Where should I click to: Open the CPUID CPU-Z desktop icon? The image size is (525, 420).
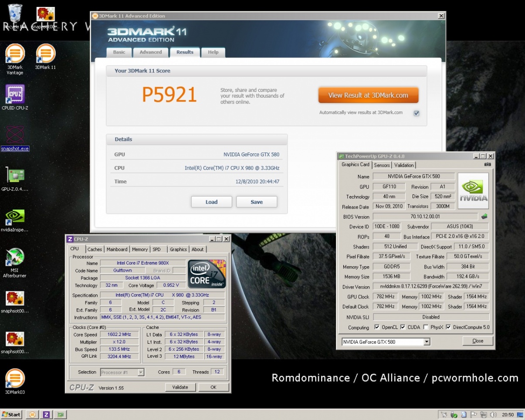pyautogui.click(x=15, y=95)
